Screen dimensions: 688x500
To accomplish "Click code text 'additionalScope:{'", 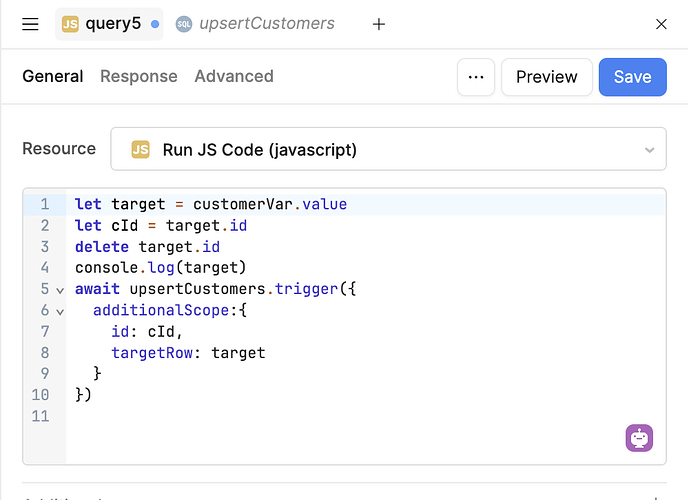I will point(170,310).
